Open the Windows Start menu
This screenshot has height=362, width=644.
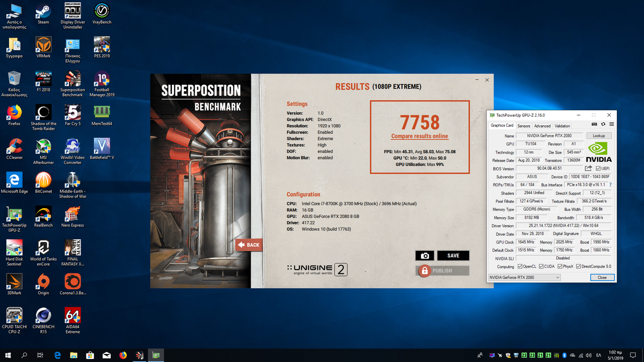click(x=8, y=355)
